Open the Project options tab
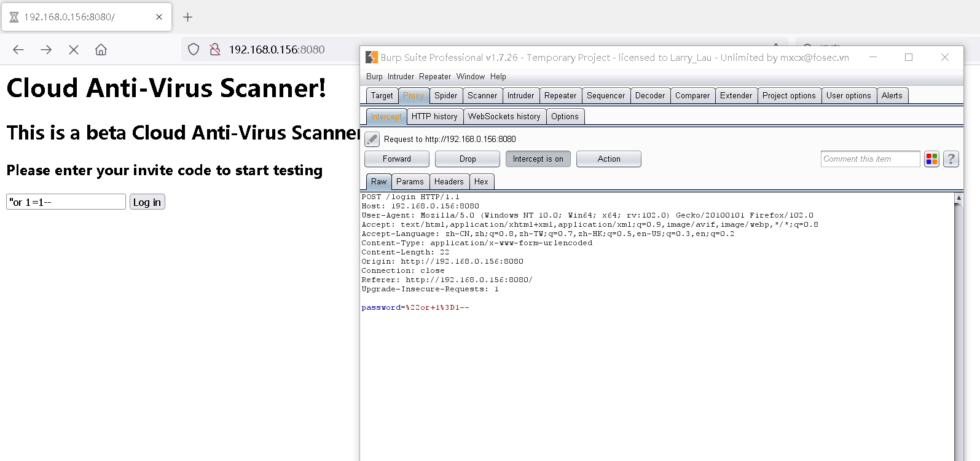 [789, 96]
